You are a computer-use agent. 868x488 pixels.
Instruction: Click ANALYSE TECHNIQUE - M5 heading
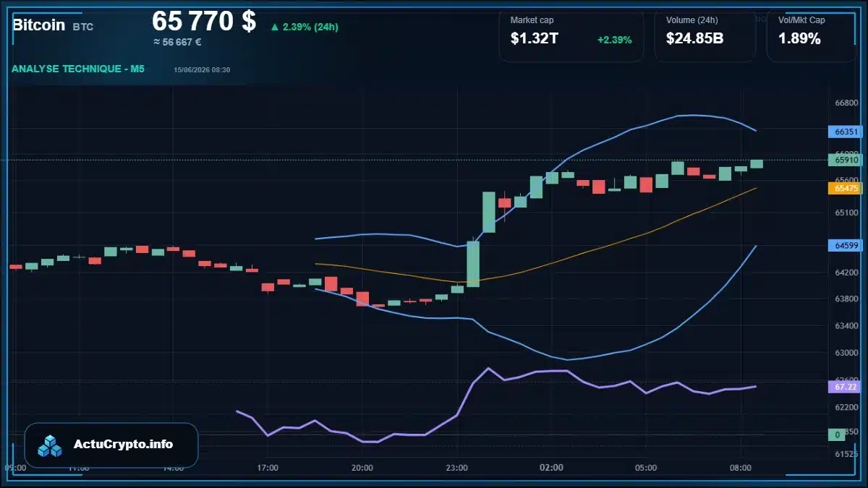pyautogui.click(x=78, y=69)
